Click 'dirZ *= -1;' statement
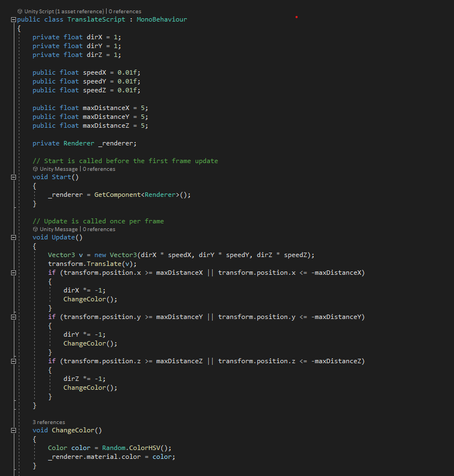 85,379
